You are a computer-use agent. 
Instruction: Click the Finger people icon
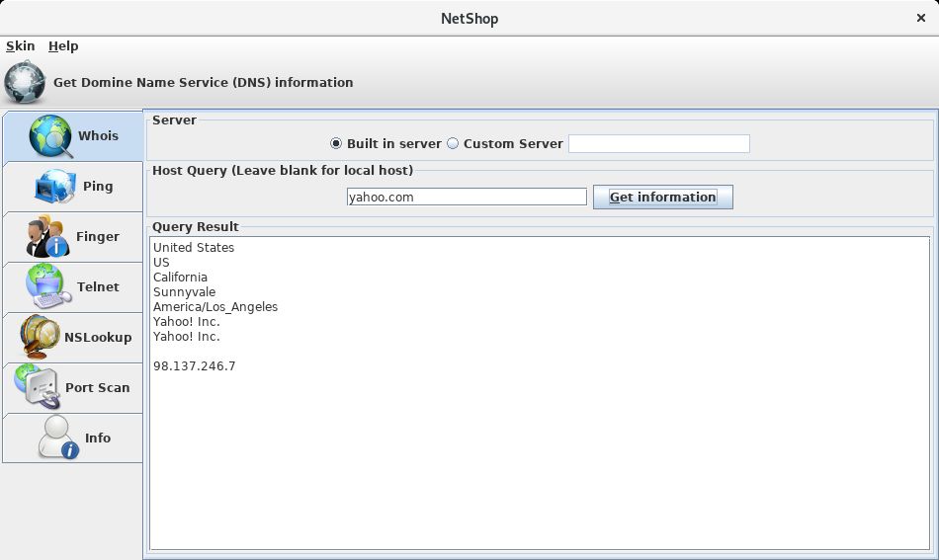click(47, 236)
